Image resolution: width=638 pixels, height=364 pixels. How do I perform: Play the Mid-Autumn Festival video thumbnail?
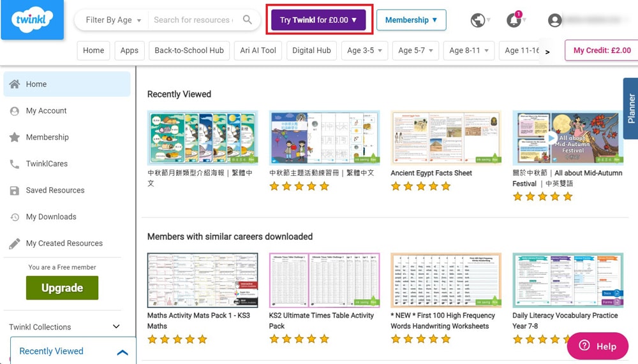[x=551, y=138]
